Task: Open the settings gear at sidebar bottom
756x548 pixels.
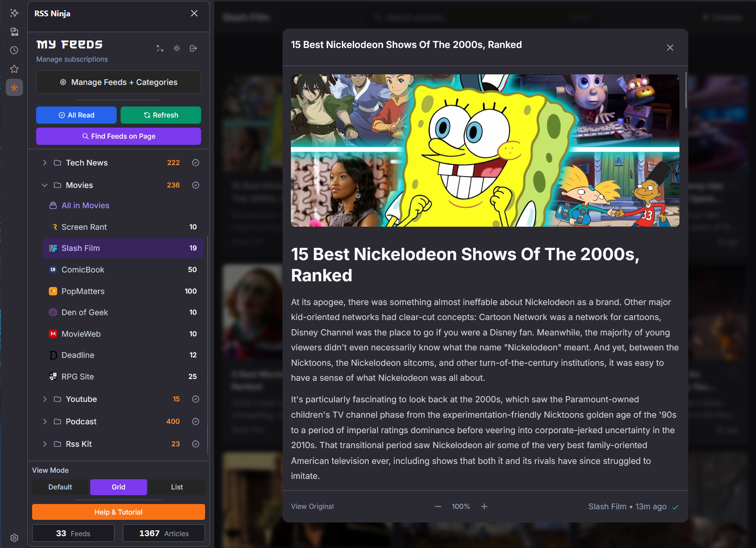Action: (14, 537)
